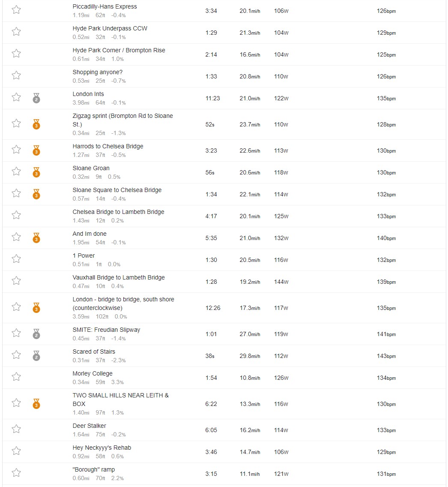The image size is (448, 487).
Task: Star the Piccadilly-Hans Express segment
Action: 16,10
